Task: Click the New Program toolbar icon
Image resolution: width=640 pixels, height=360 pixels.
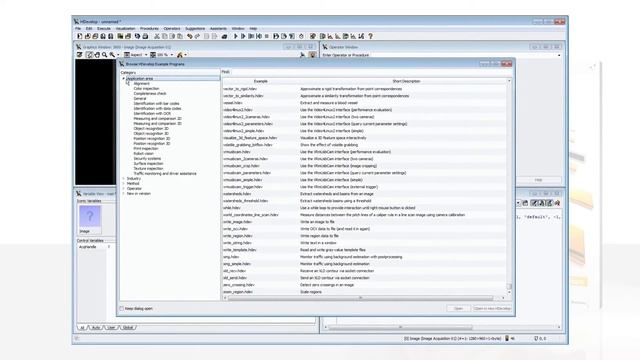Action: pos(80,36)
